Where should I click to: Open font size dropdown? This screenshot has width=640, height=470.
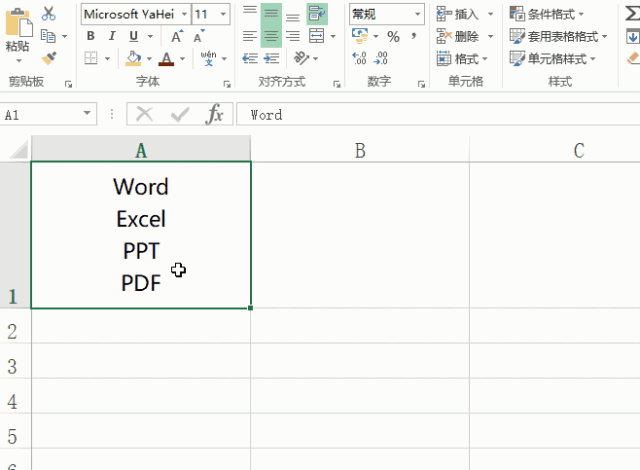tap(223, 14)
